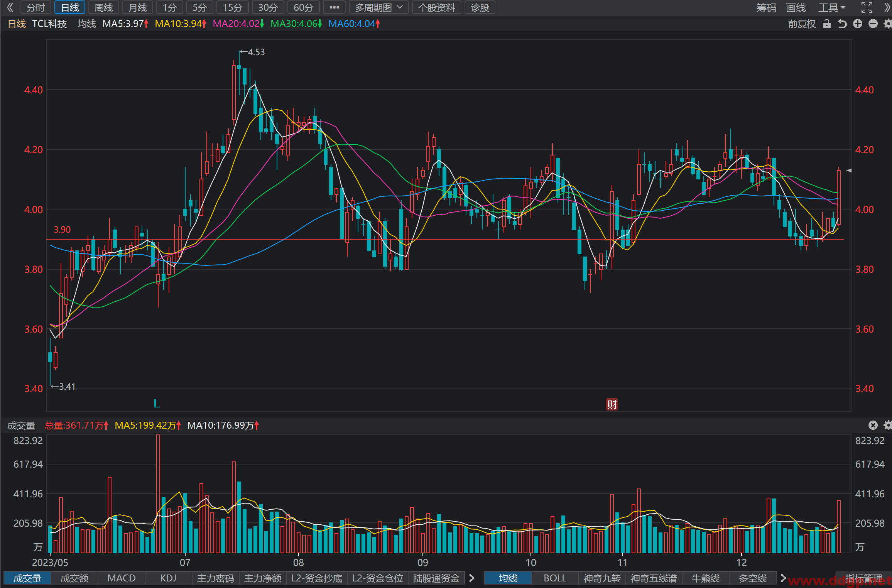
Task: Click the undo reset arrow icon
Action: [x=842, y=24]
